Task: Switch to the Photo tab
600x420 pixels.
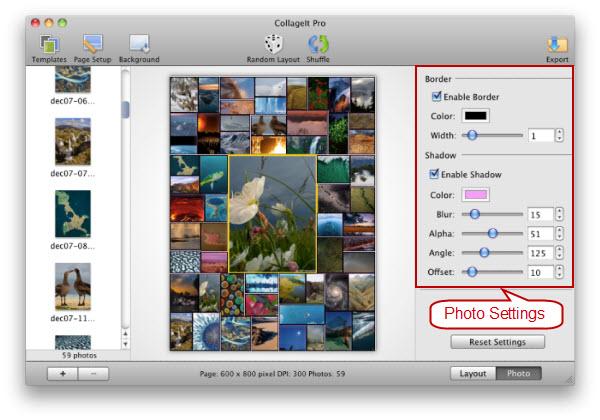Action: (x=518, y=373)
